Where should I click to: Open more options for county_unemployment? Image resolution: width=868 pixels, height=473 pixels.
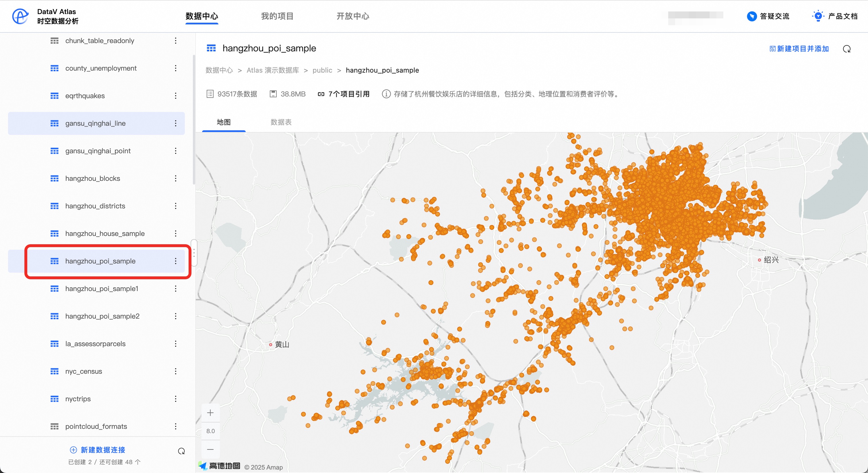[176, 68]
